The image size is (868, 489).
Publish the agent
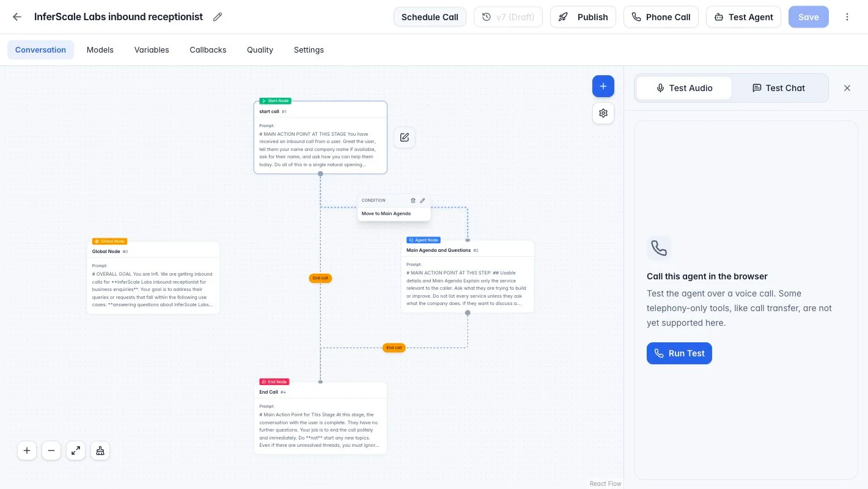(583, 17)
